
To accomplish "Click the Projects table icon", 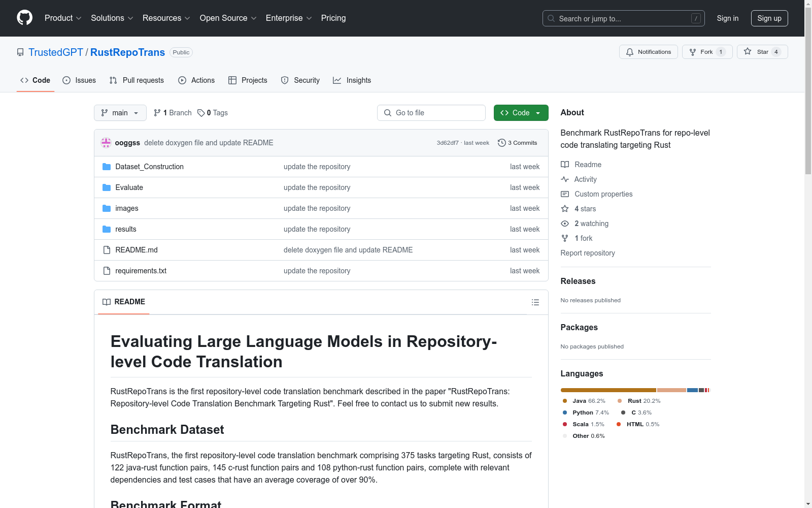I will click(232, 80).
